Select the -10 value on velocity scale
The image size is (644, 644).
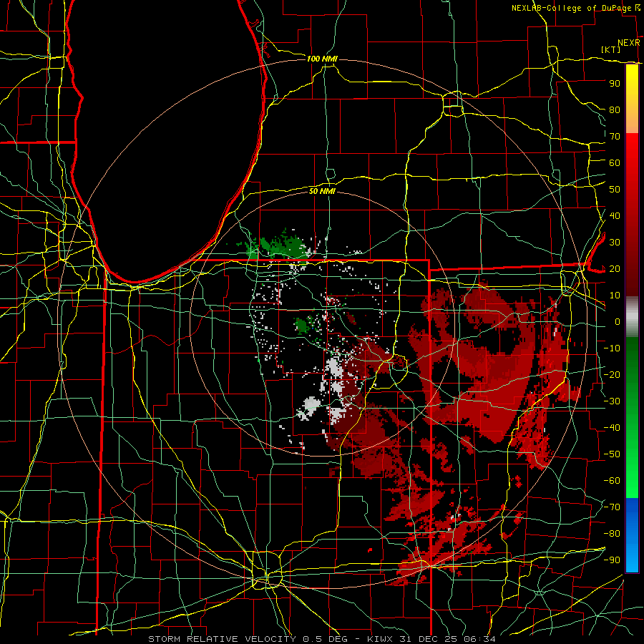(612, 348)
